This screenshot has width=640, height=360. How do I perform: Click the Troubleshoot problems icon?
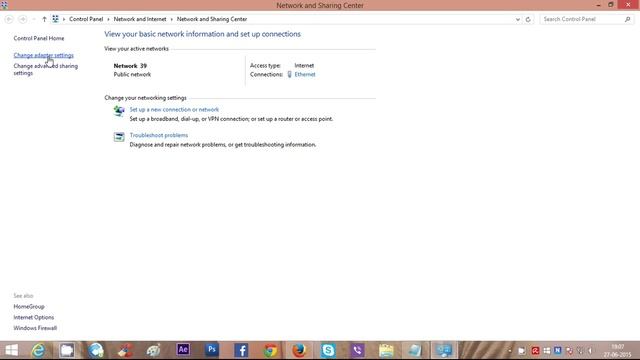click(119, 137)
